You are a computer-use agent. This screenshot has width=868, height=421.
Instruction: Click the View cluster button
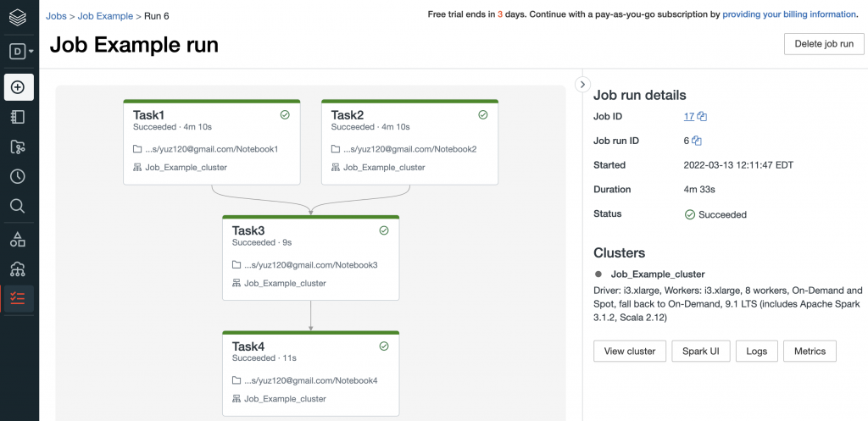[x=630, y=352]
